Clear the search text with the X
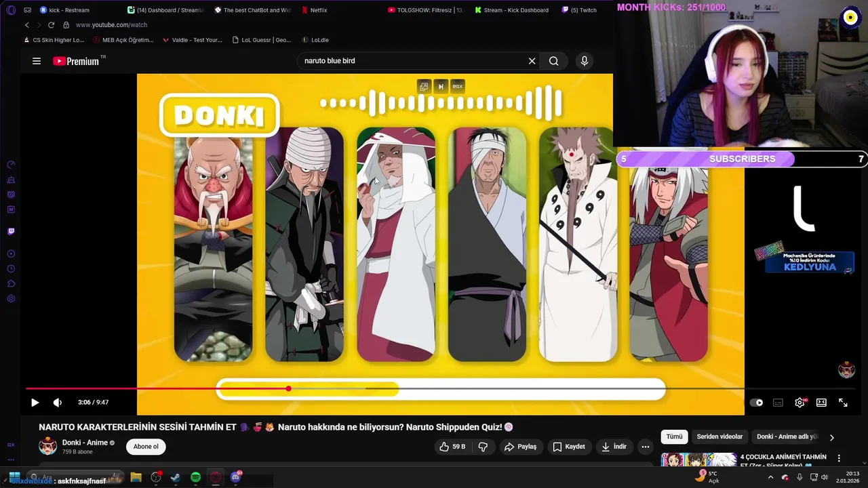 532,61
